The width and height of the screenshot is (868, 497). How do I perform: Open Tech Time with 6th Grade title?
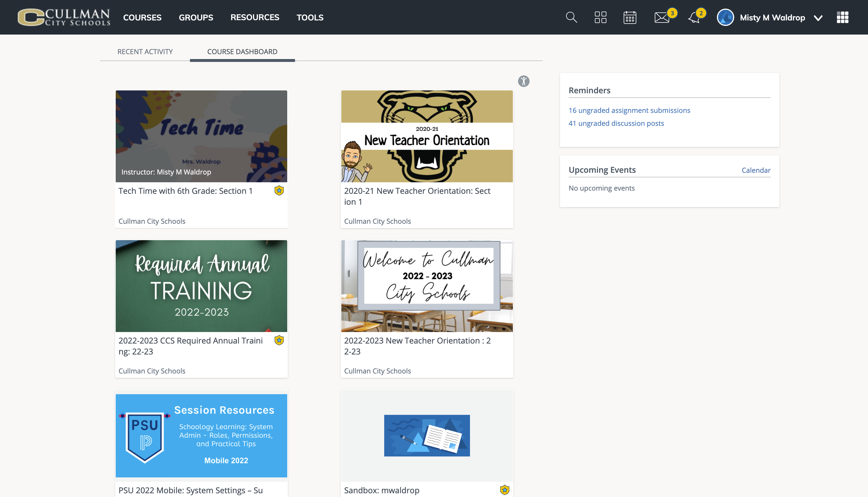coord(186,191)
